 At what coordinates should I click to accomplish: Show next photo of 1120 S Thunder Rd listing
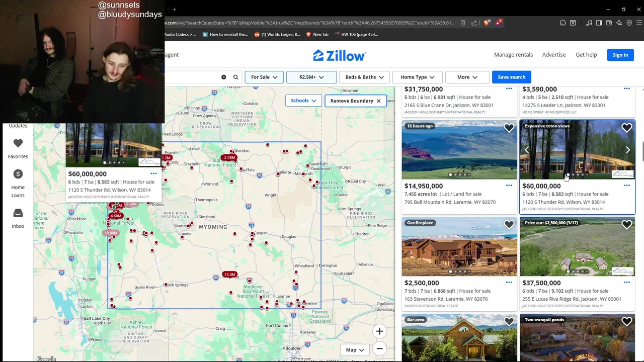point(627,150)
